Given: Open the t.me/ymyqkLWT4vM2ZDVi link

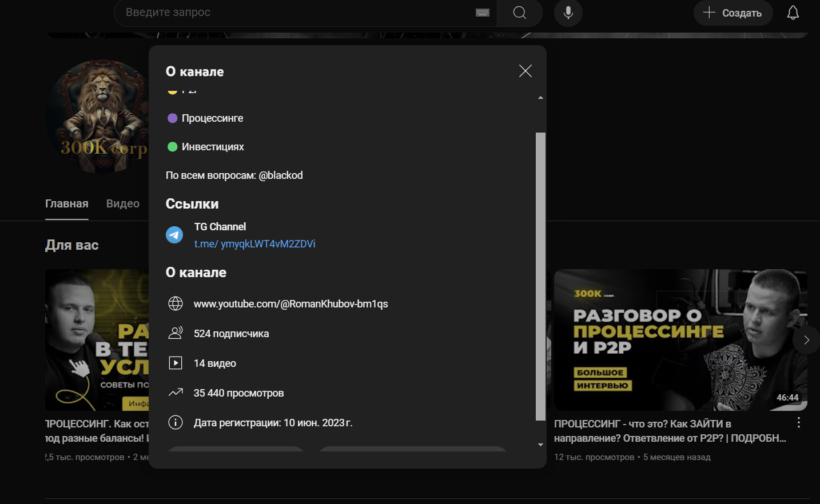Looking at the screenshot, I should [254, 244].
